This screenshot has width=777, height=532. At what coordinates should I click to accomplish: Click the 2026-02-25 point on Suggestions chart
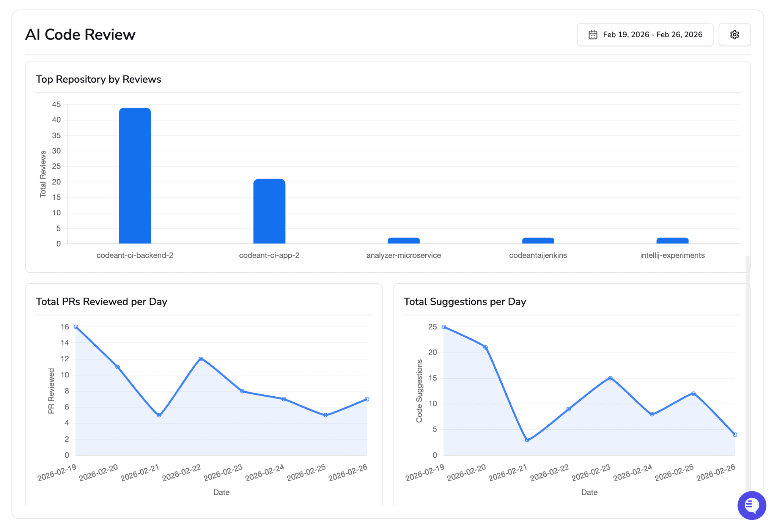click(x=693, y=394)
